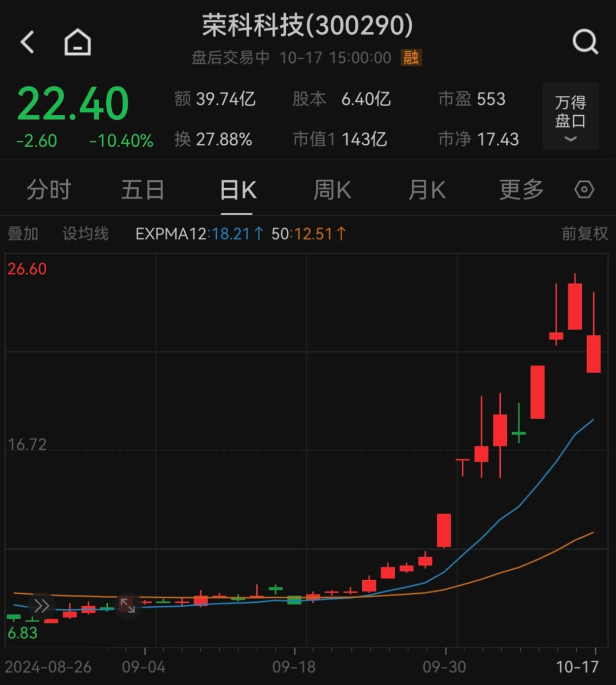
Task: Switch to the 周K weekly chart tab
Action: (x=331, y=190)
